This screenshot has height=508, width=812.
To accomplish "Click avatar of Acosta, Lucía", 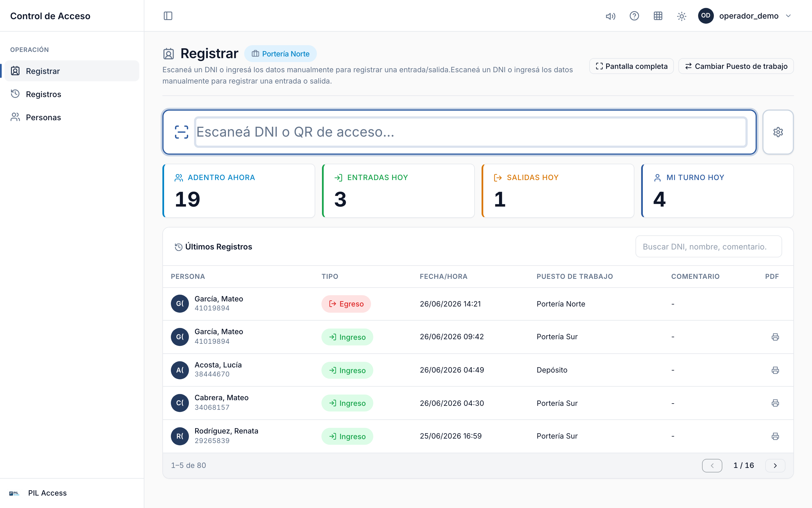I will tap(180, 370).
